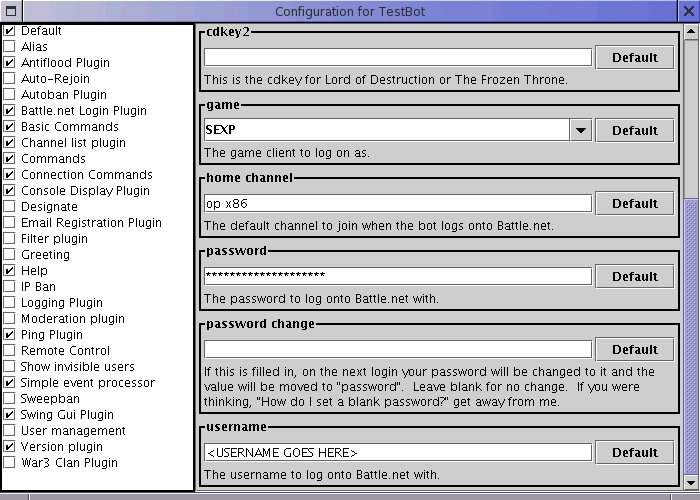Click into the password field

(398, 276)
